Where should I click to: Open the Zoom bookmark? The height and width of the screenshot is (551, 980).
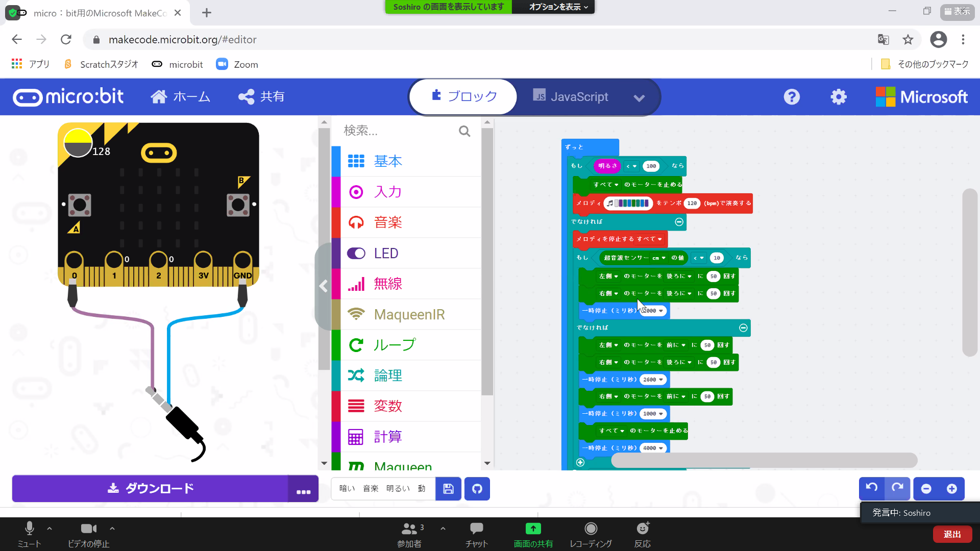237,64
